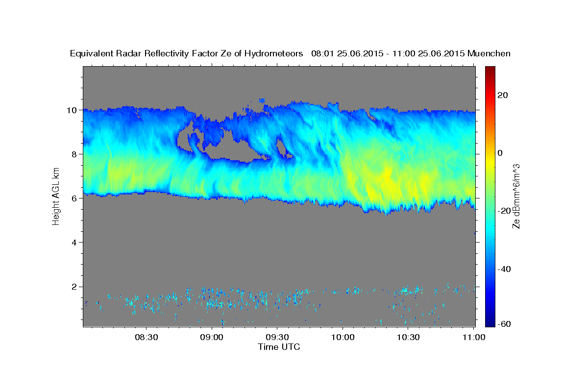This screenshot has width=588, height=392.
Task: Click the colorbar value 20
Action: [x=503, y=95]
